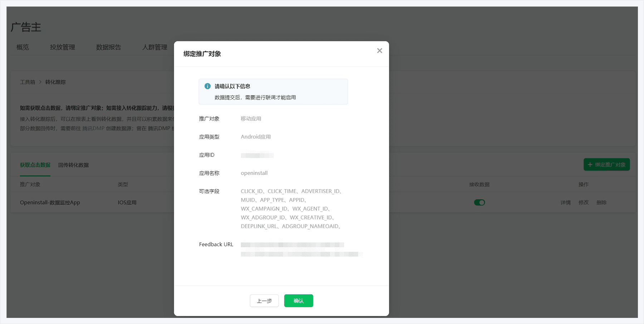
Task: Click 数据提交后，需要进行联调才能启用 notice text
Action: pyautogui.click(x=255, y=97)
